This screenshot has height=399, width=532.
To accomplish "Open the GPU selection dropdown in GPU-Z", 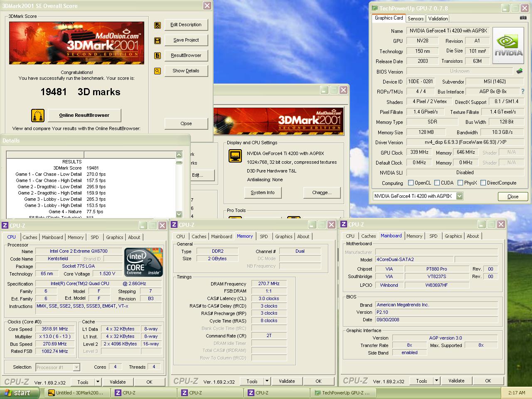I will [x=459, y=196].
